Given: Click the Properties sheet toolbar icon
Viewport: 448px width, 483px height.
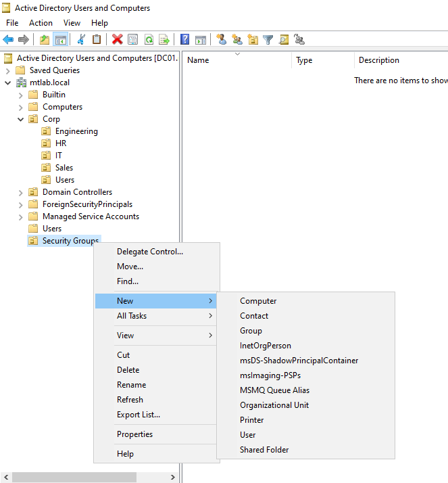Looking at the screenshot, I should click(132, 39).
